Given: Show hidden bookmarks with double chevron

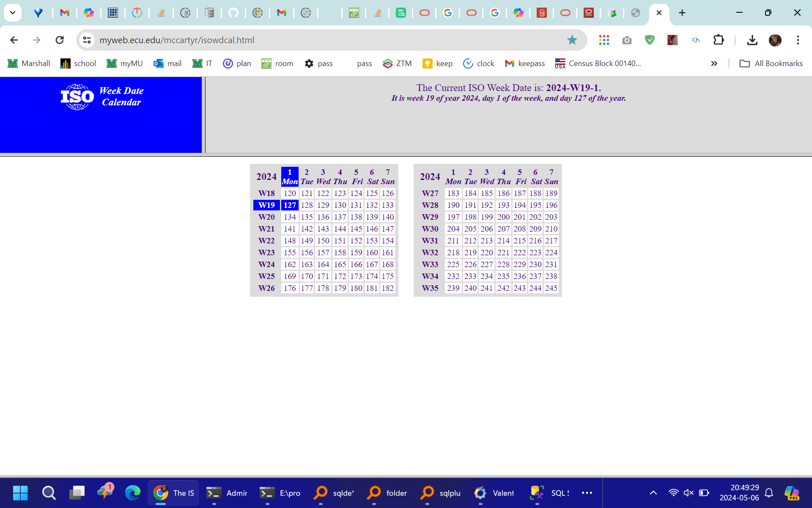Looking at the screenshot, I should point(714,63).
